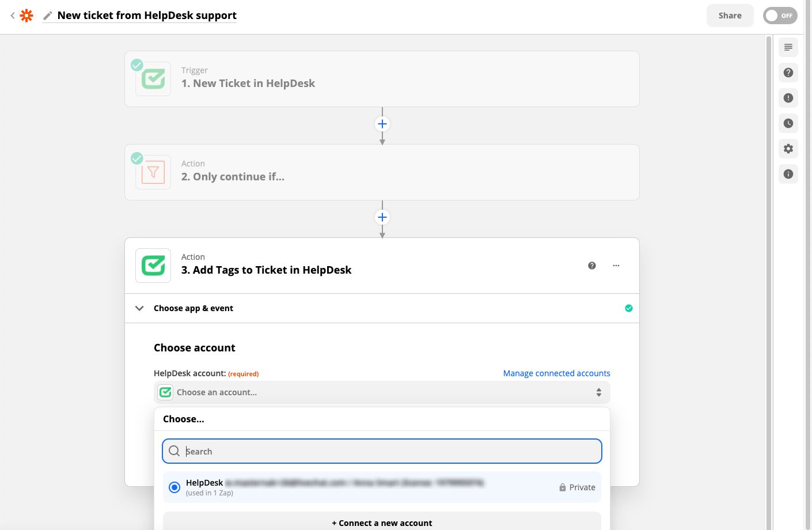Viewport: 812px width, 530px height.
Task: Collapse the Choose app & event section
Action: pos(139,308)
